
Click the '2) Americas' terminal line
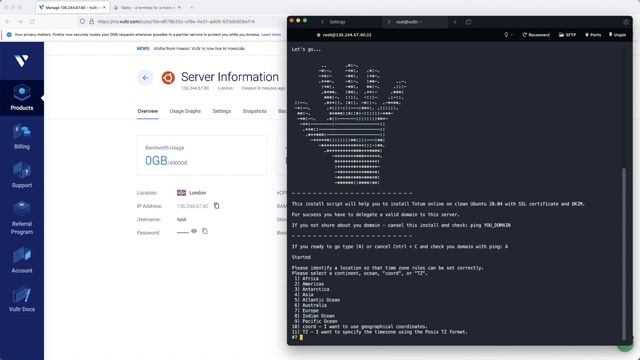309,284
